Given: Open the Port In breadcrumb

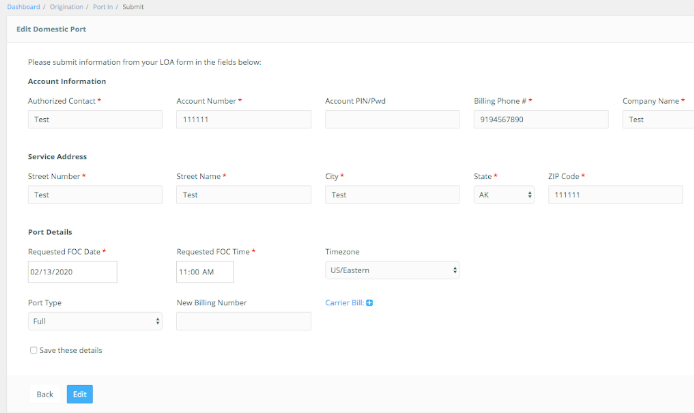Looking at the screenshot, I should tap(103, 7).
